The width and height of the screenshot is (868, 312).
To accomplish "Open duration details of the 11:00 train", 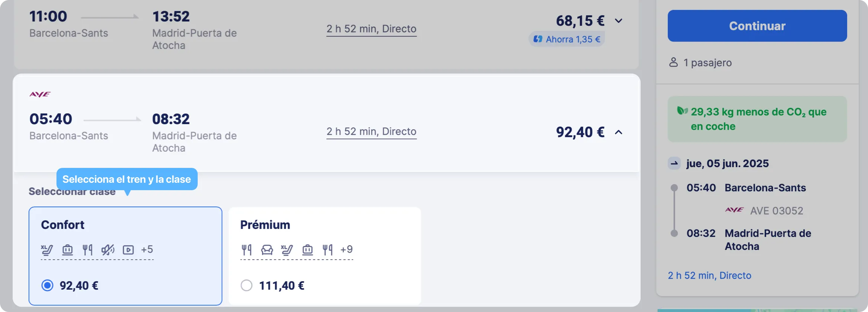I will [371, 29].
